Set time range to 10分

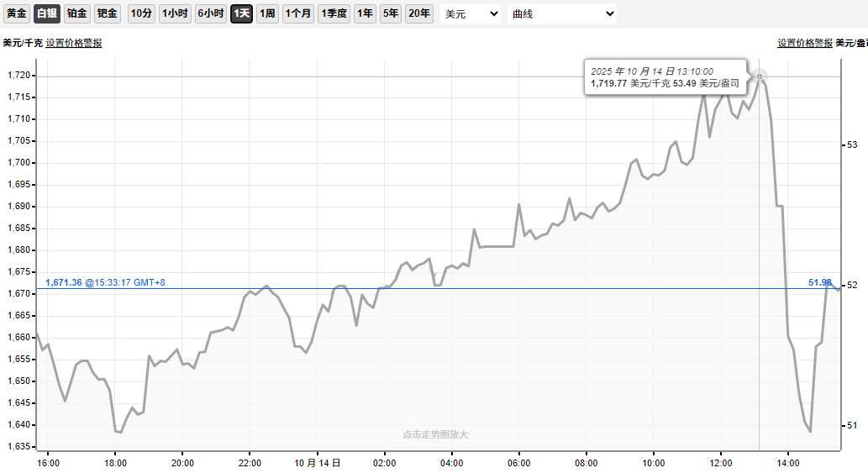point(142,13)
